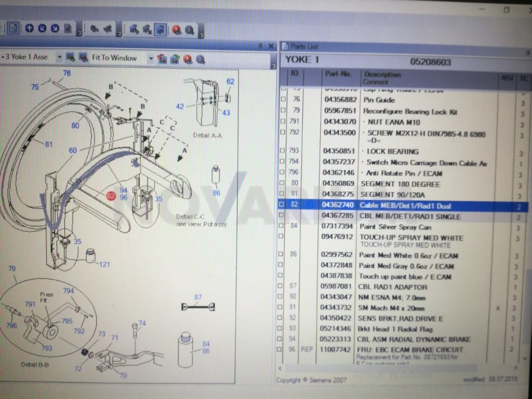Viewport: 532px width, 399px height.
Task: Click the scroll right arrow under parts list
Action: [516, 368]
